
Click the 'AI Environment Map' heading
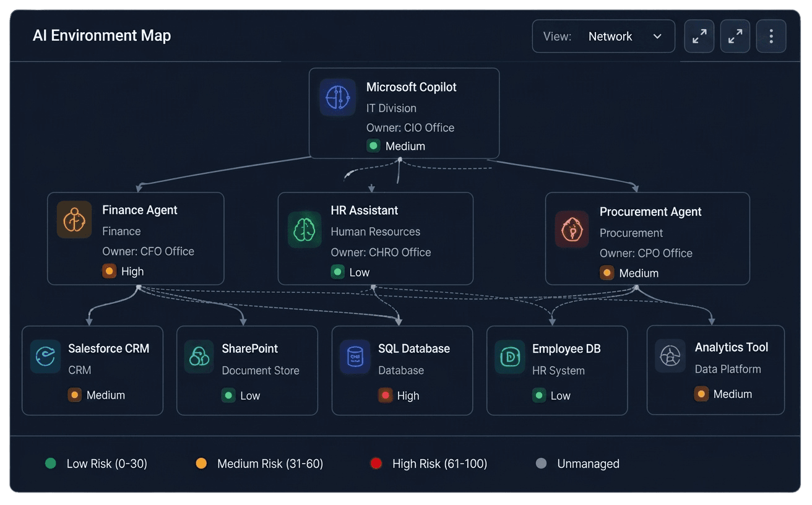click(102, 35)
